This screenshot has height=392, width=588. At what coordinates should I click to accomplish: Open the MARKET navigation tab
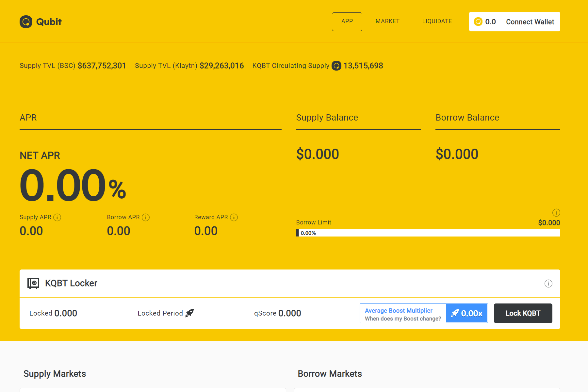coord(387,22)
